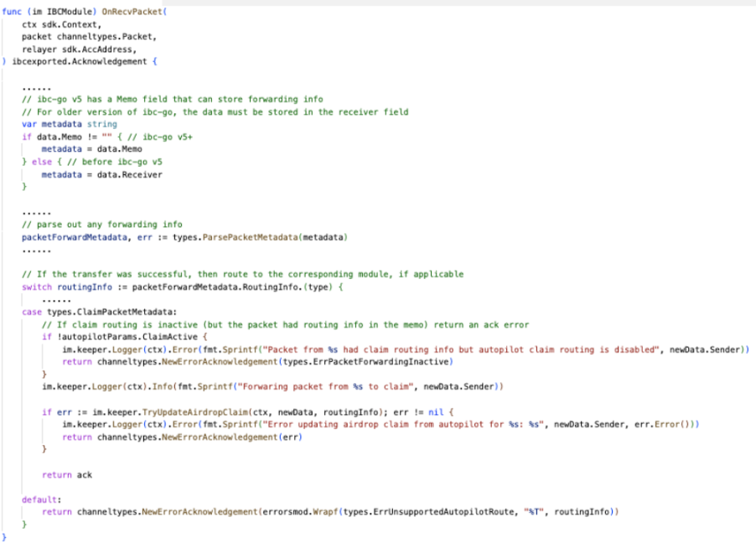Place cursor on var metadata string declaration
Image resolution: width=756 pixels, height=543 pixels.
pos(69,124)
